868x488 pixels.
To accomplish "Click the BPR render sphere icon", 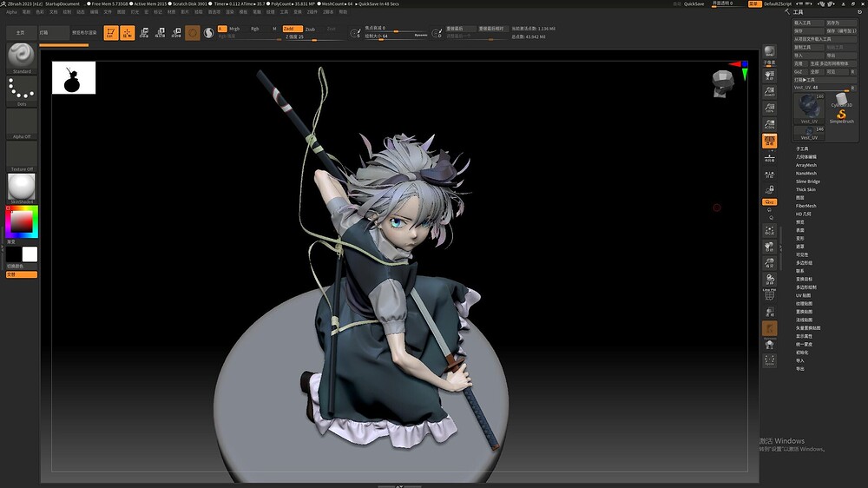I will 769,52.
